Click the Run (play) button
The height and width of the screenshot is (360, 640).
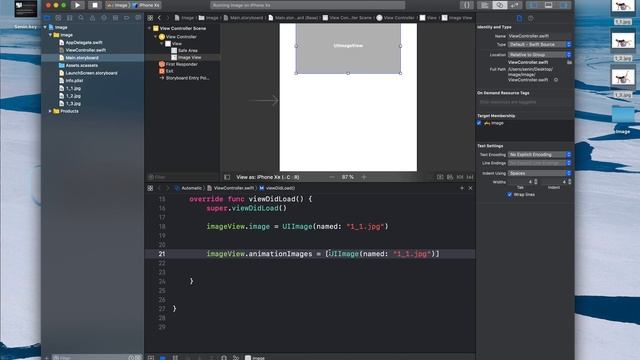point(77,5)
